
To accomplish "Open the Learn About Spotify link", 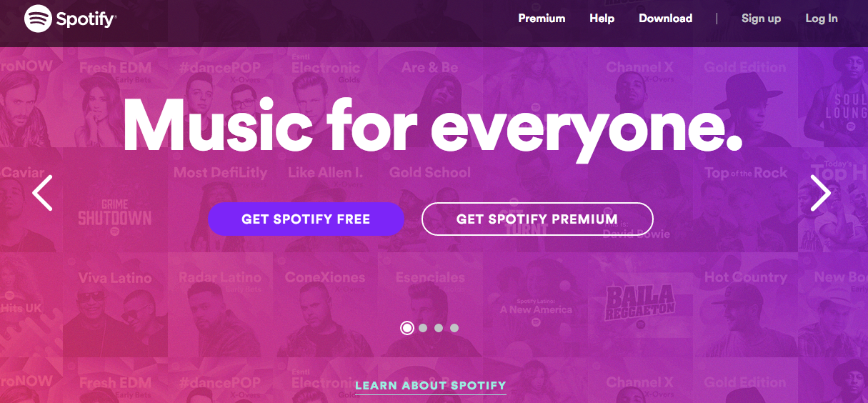I will [x=431, y=386].
